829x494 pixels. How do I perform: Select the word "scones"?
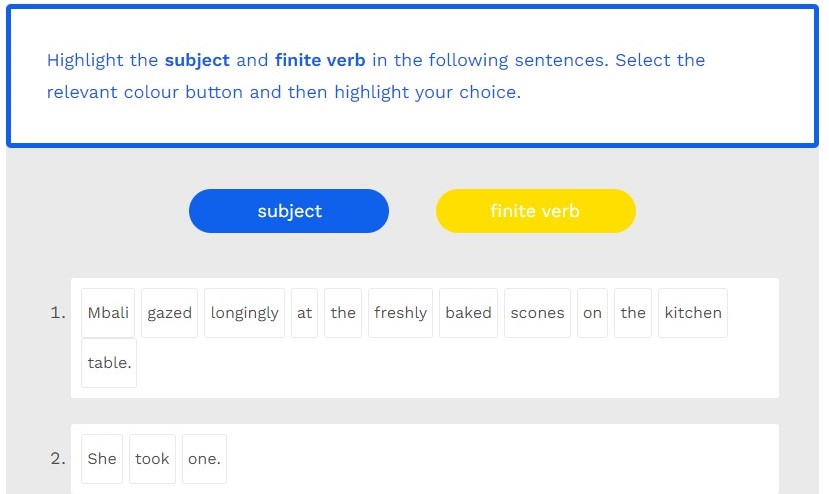537,313
